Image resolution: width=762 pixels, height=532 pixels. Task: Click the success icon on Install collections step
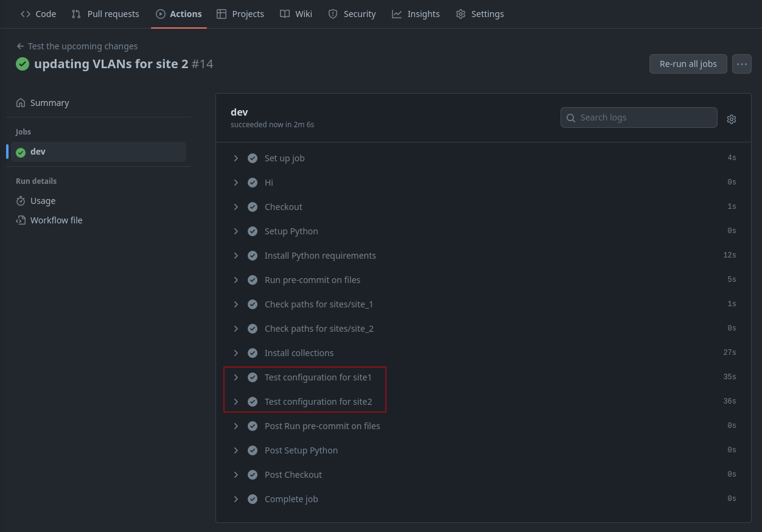tap(253, 353)
